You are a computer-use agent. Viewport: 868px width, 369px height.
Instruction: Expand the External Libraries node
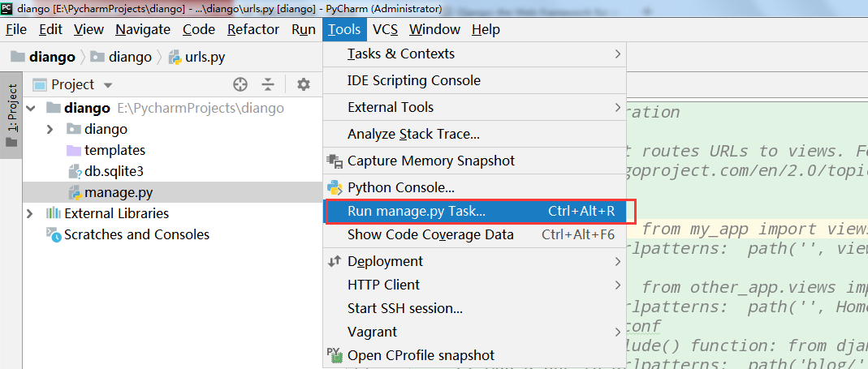[31, 213]
